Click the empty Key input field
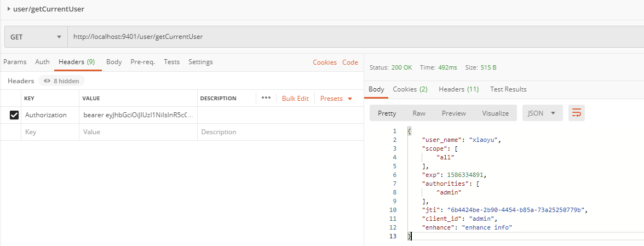Screen dimensions: 644x246 pos(50,132)
